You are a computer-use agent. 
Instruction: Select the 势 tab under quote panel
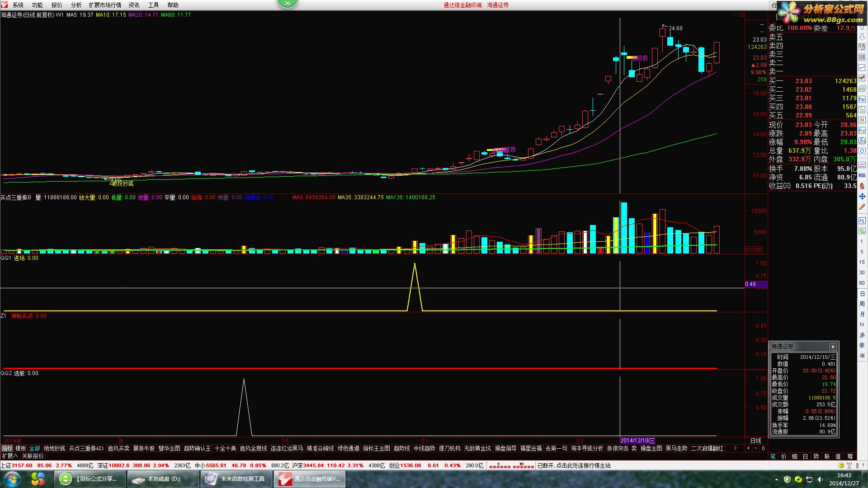click(x=816, y=456)
